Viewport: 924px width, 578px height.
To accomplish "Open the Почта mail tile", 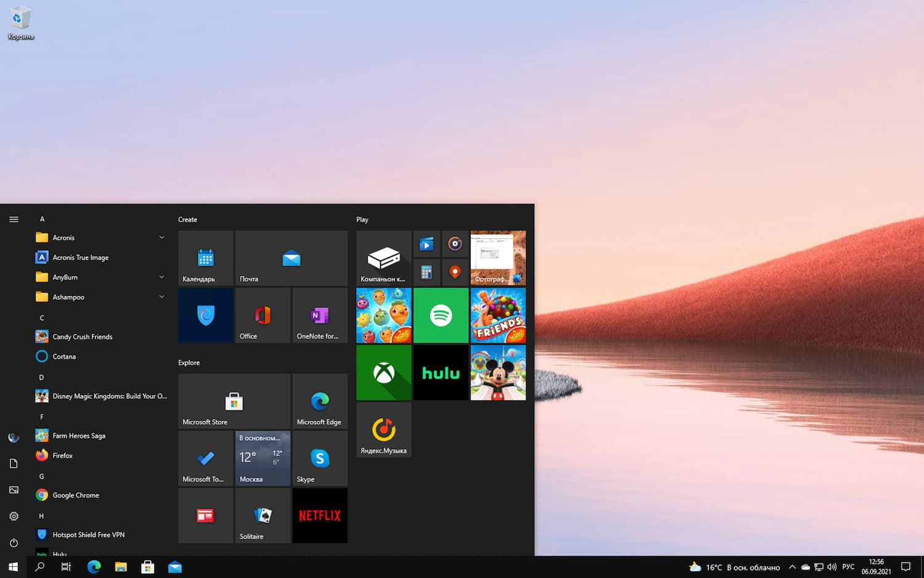I will (x=291, y=258).
